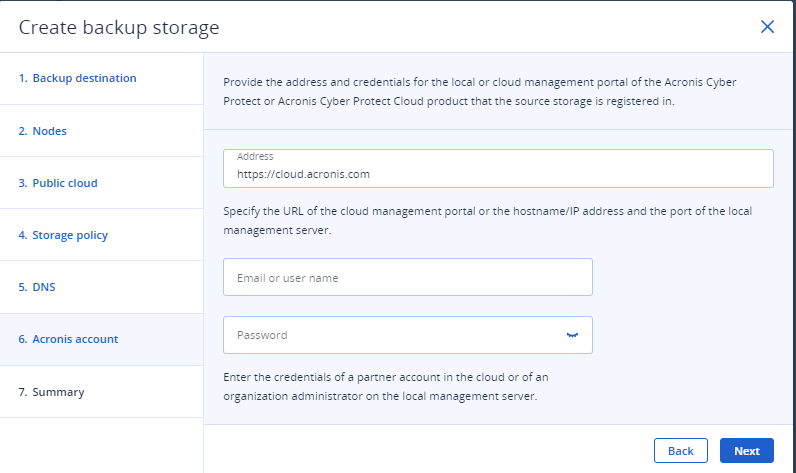Toggle password visibility eye icon

572,335
